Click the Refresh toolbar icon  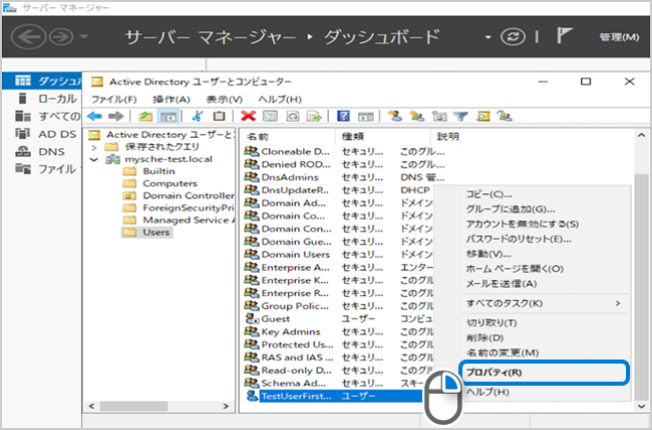293,116
